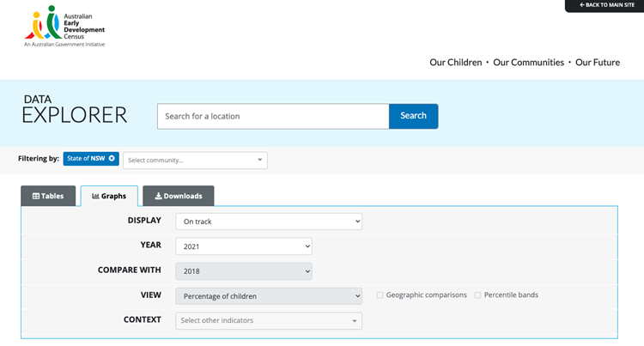Expand the Compare With dropdown showing 2018
This screenshot has width=644, height=346.
pyautogui.click(x=244, y=271)
